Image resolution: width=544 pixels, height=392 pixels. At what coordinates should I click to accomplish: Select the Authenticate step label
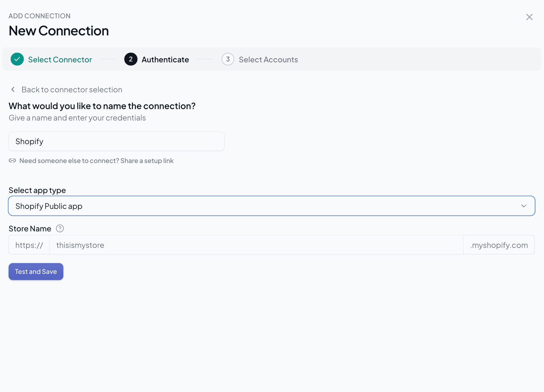[165, 60]
